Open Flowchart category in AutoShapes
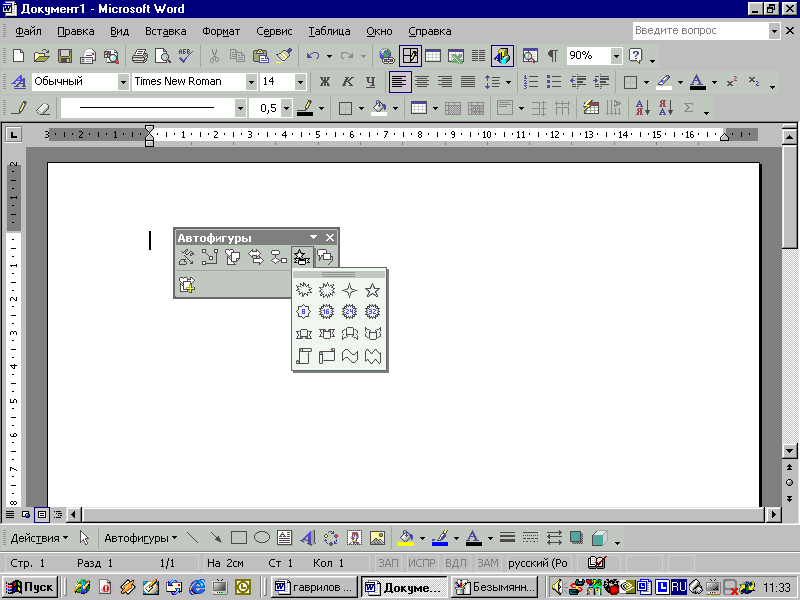Viewport: 800px width, 600px height. point(279,257)
